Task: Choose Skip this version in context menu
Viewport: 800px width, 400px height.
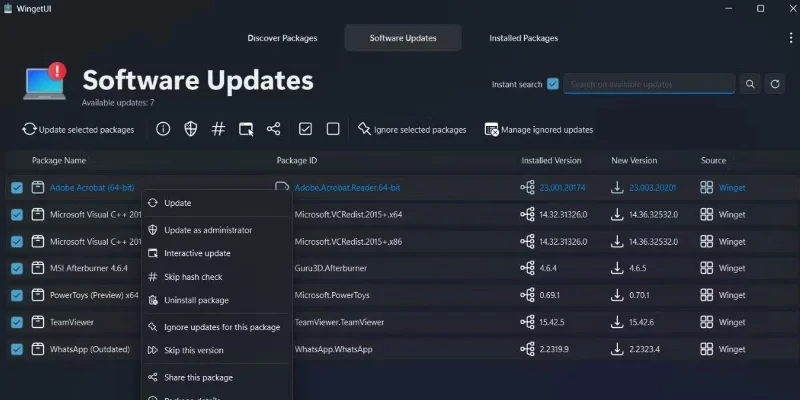Action: [216, 351]
